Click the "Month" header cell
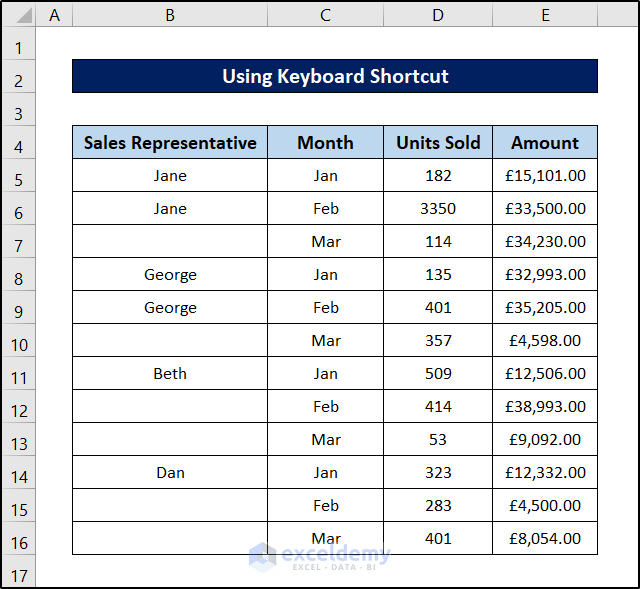Image resolution: width=640 pixels, height=589 pixels. [325, 143]
